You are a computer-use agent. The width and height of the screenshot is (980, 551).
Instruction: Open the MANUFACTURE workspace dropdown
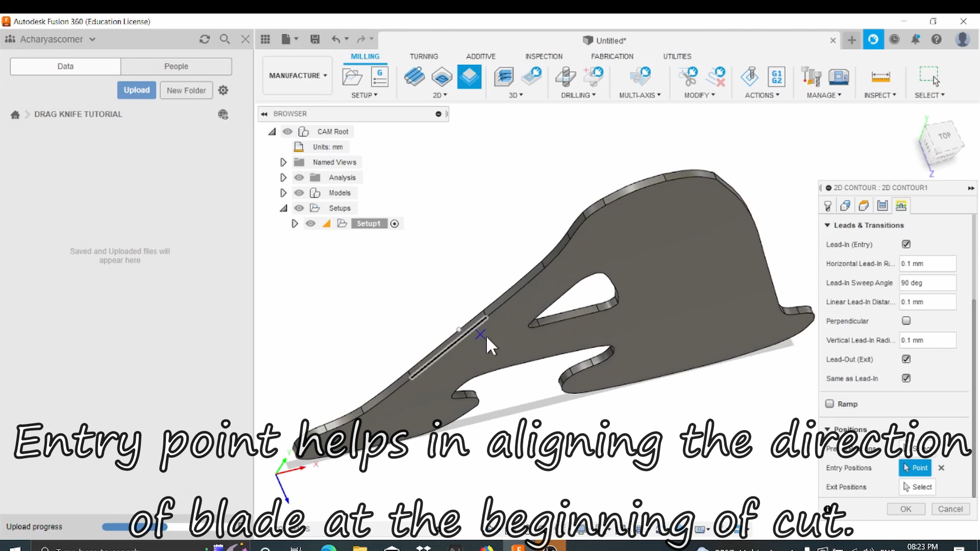point(297,75)
